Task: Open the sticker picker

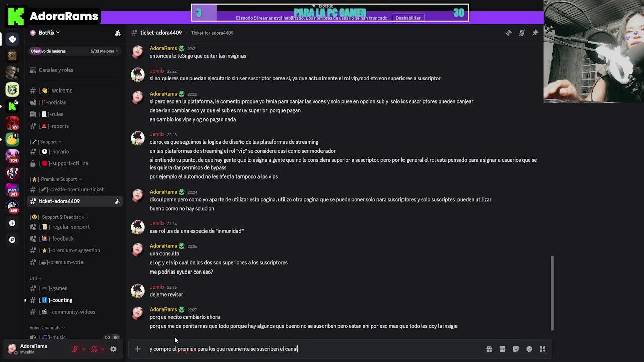Action: (516, 349)
